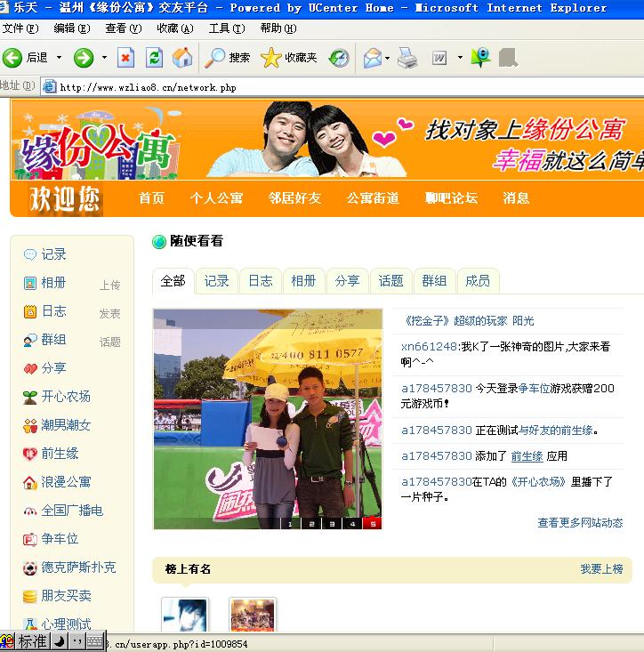Click the Messenger icon in toolbar
The image size is (644, 652).
(x=480, y=58)
